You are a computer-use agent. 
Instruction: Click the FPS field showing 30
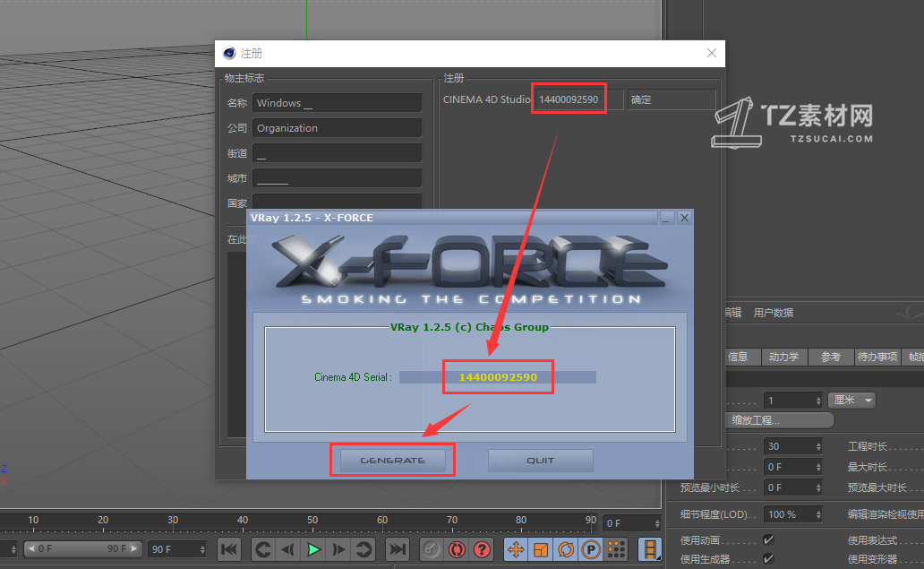(x=789, y=446)
